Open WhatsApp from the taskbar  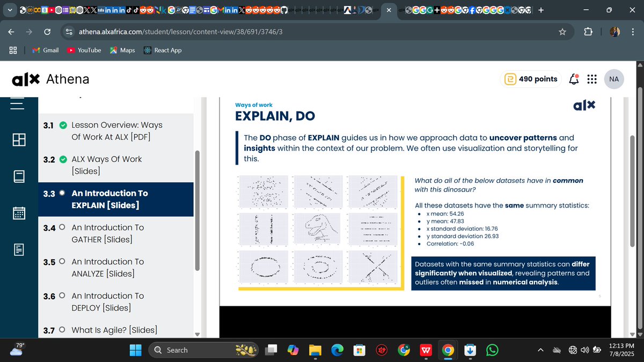point(492,350)
